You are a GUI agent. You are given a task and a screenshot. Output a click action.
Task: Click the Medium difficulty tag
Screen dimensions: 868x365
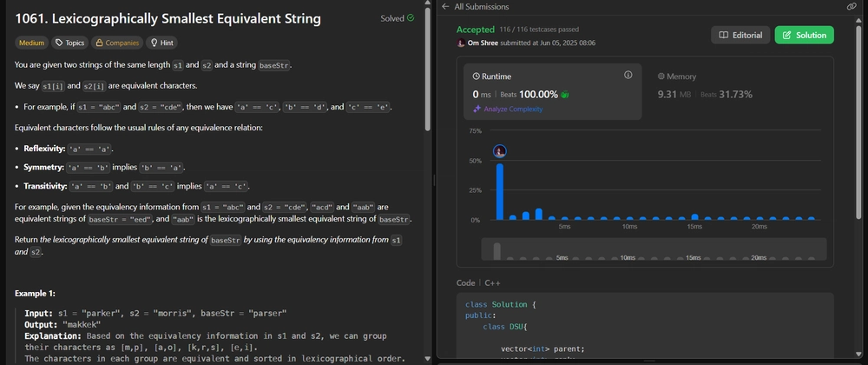31,43
